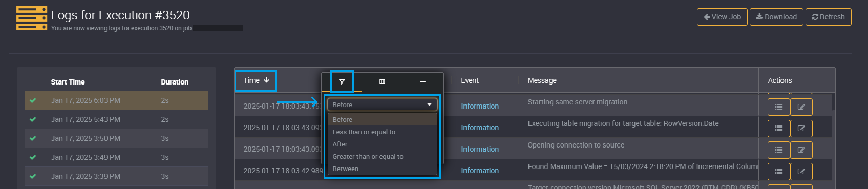Select execution started Jan 17, 2025 3:50 PM
This screenshot has height=189, width=868.
click(x=116, y=138)
